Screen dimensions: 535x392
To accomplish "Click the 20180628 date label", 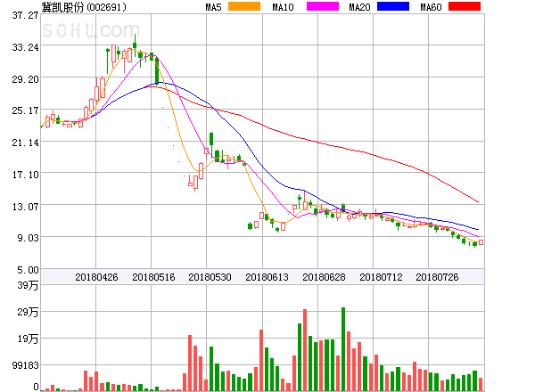I will 324,277.
